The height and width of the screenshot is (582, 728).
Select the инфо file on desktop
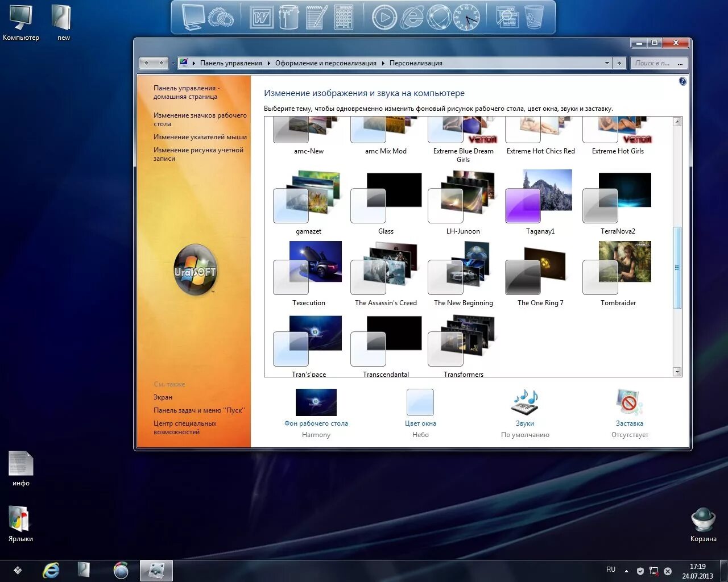coord(21,469)
